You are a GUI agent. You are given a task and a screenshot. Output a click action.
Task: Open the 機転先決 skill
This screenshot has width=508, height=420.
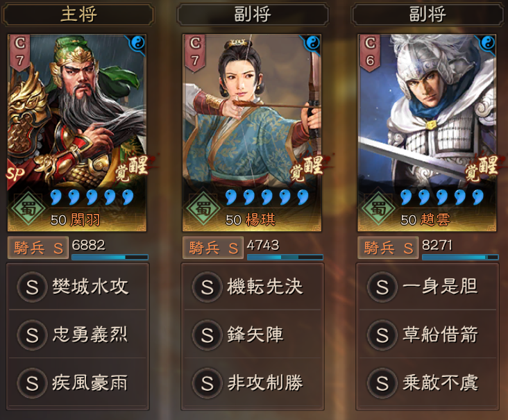click(x=253, y=287)
